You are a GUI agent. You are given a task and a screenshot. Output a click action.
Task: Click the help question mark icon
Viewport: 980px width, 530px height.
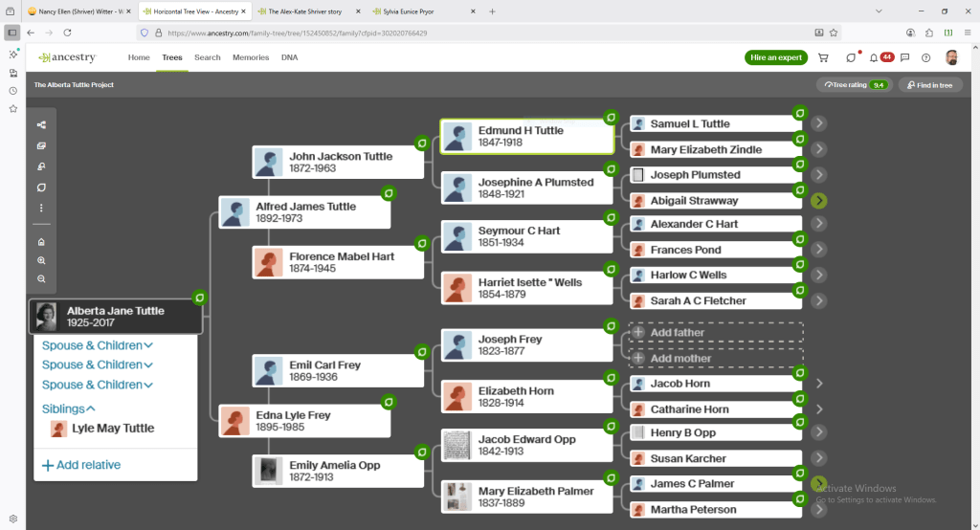point(925,57)
